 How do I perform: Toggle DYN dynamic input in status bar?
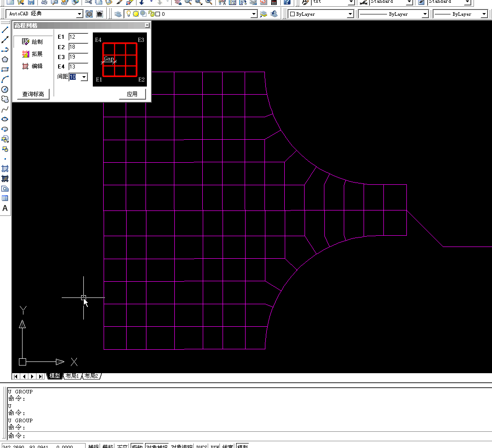(x=215, y=446)
